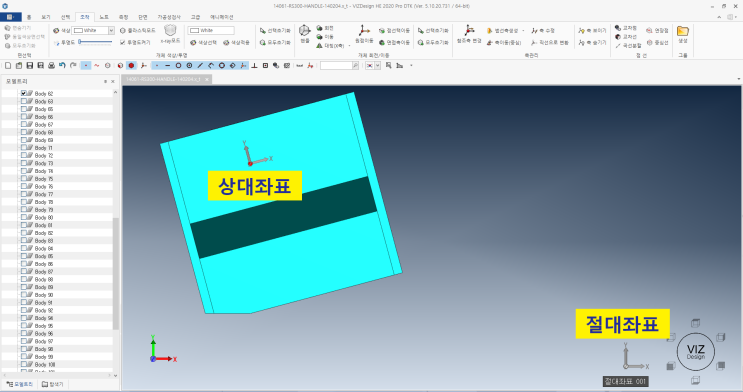The height and width of the screenshot is (392, 743).
Task: Click the X-ray mode cube icon
Action: [x=170, y=31]
